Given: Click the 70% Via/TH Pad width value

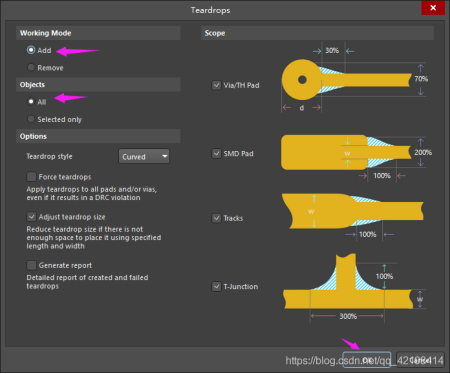Looking at the screenshot, I should (x=421, y=79).
